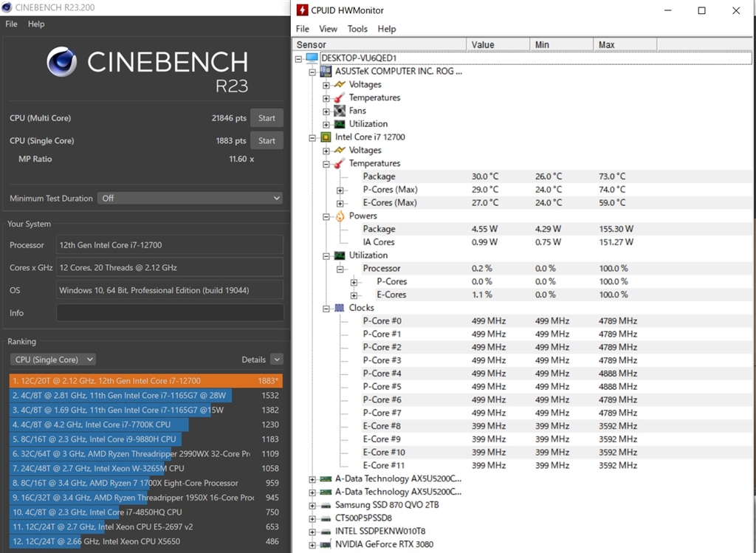The width and height of the screenshot is (756, 553).
Task: Click the Min column header
Action: 562,44
